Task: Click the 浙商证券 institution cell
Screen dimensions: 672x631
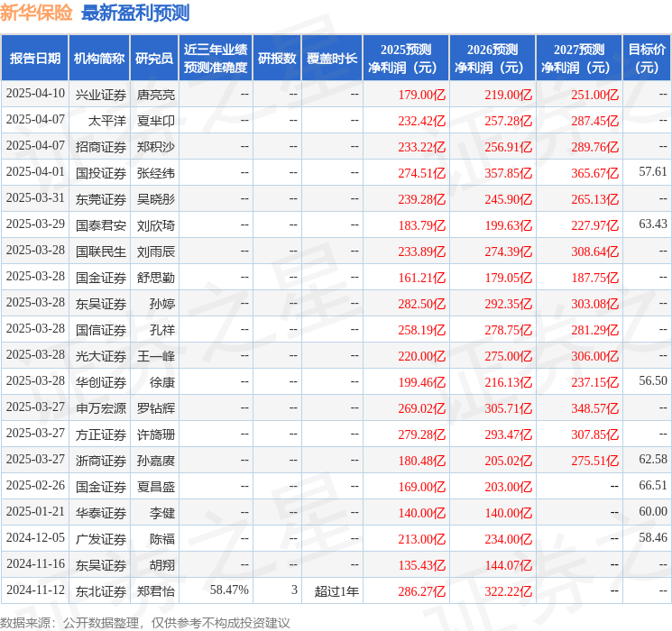Action: (101, 461)
